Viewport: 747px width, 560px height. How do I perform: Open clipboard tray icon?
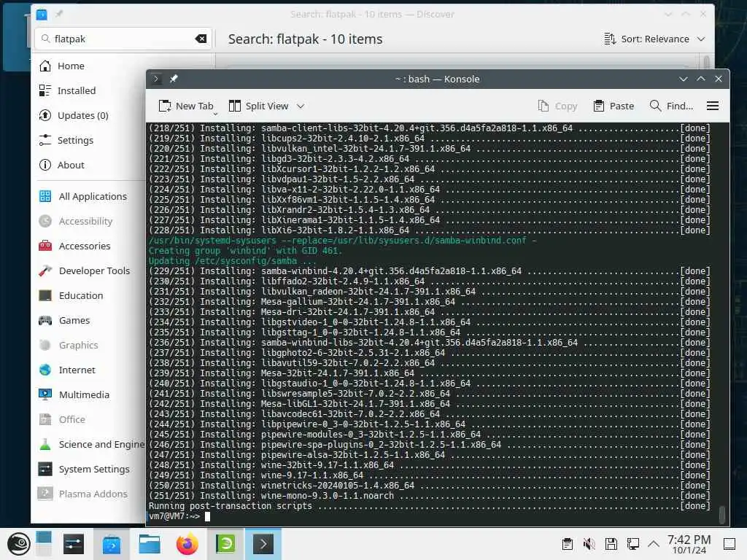pos(567,544)
